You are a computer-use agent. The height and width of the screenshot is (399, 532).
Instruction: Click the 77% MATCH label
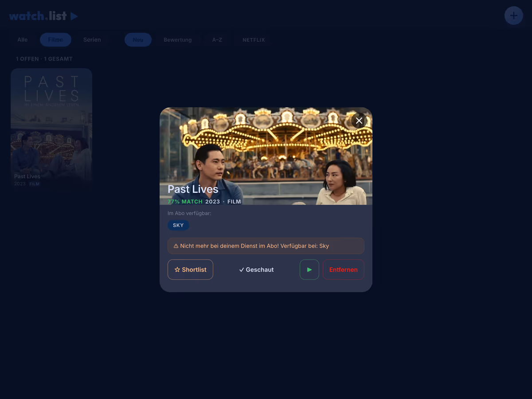click(x=185, y=202)
